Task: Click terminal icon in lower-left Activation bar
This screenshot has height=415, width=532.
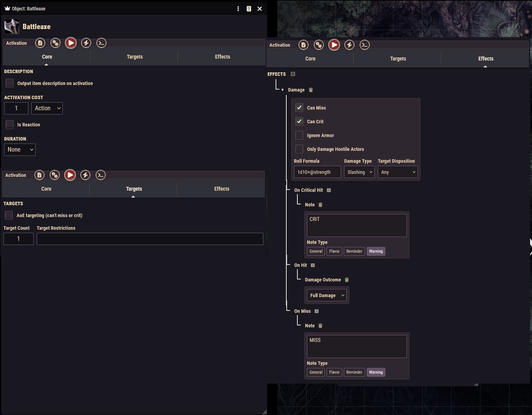Action: tap(101, 175)
